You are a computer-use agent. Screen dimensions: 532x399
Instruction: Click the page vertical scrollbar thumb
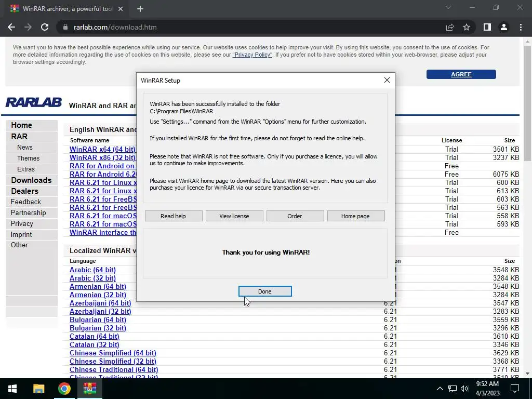click(527, 103)
